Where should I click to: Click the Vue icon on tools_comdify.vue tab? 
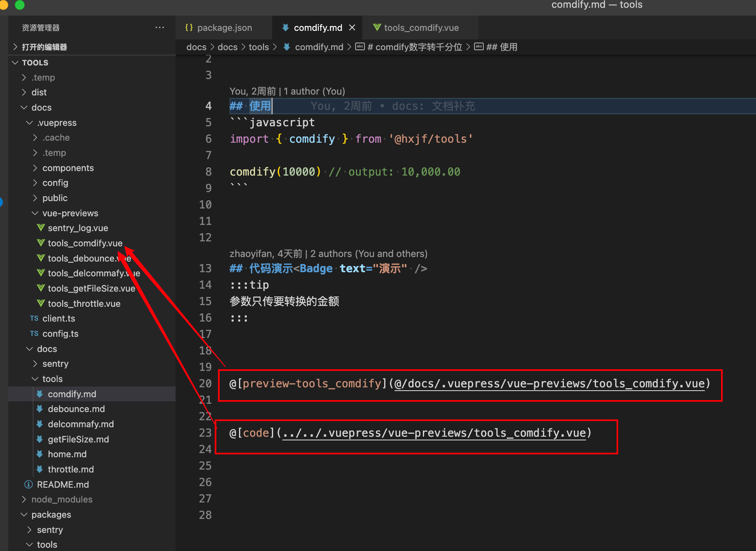tap(377, 28)
